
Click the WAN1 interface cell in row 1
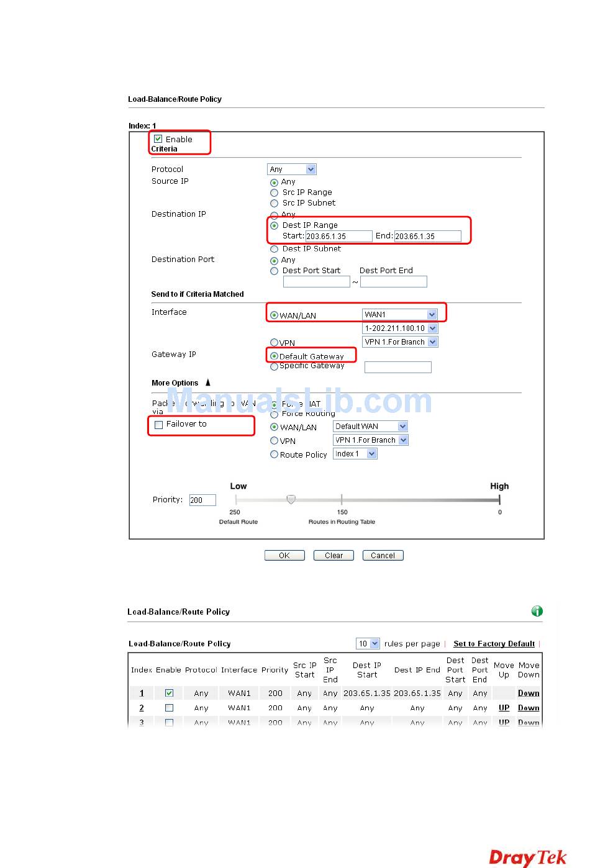(x=239, y=693)
